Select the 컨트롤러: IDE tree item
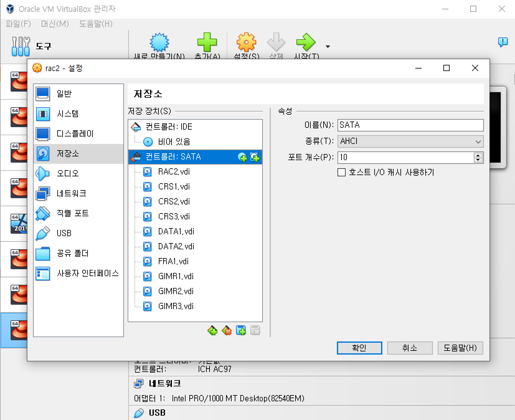Image resolution: width=515 pixels, height=420 pixels. (x=195, y=127)
